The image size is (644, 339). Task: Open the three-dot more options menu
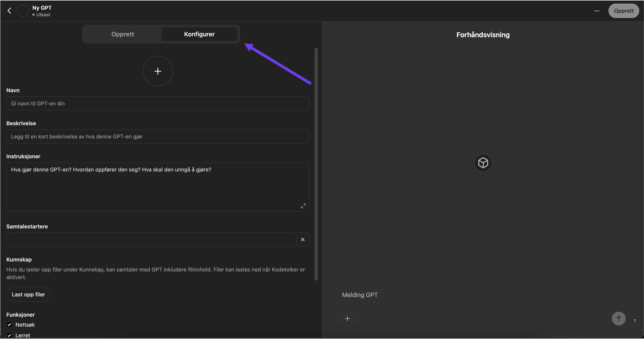[x=597, y=11]
